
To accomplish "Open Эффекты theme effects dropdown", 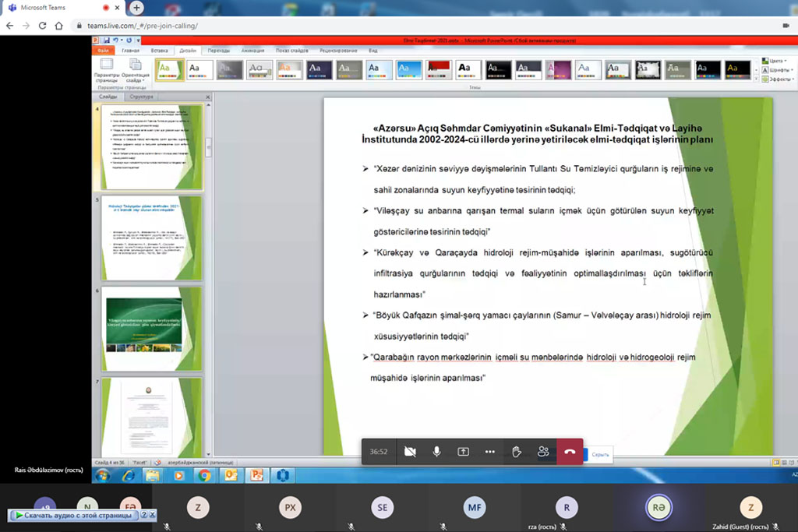I will pyautogui.click(x=779, y=79).
